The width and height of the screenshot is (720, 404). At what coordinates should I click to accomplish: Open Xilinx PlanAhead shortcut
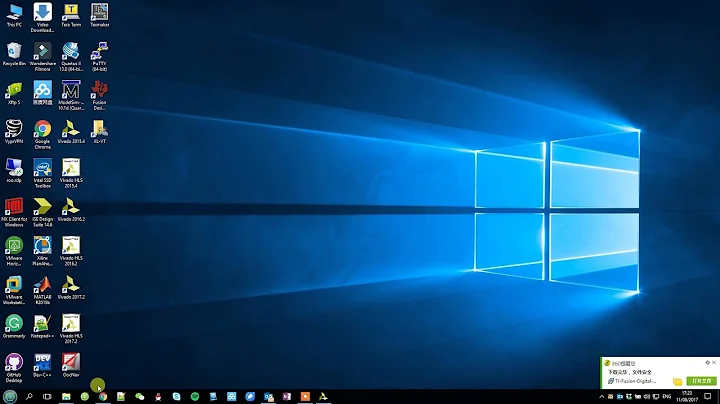click(42, 252)
